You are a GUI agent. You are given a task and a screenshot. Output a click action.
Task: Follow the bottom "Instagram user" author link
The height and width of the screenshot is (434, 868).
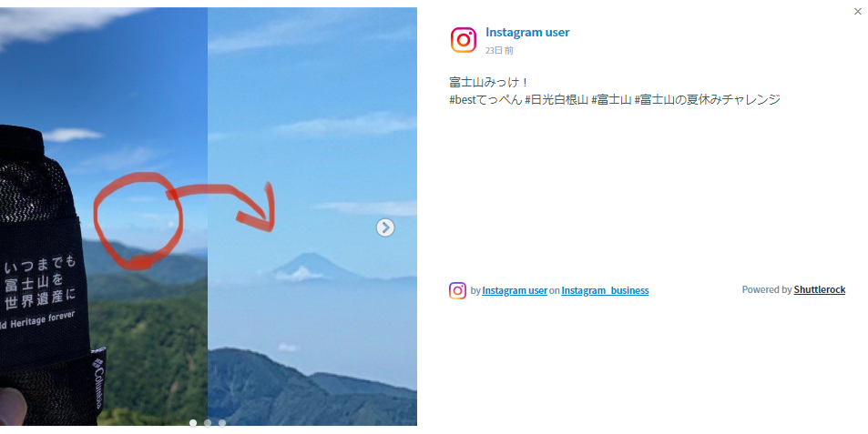515,290
